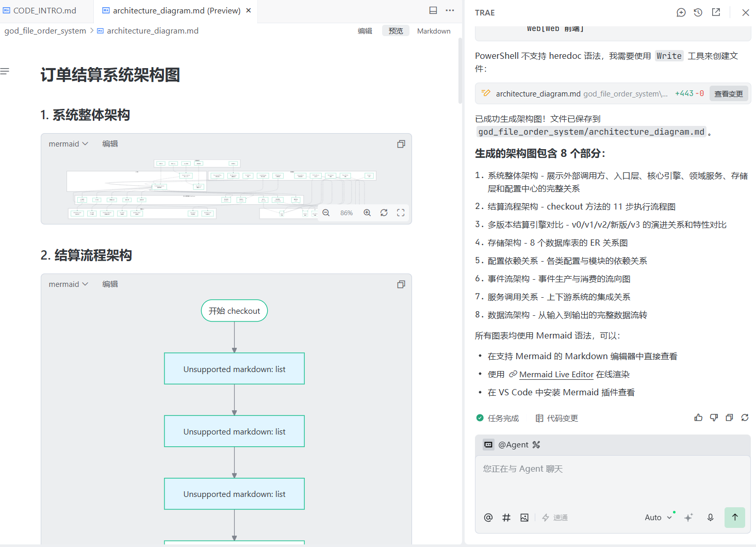
Task: Add context with @ icon
Action: (x=488, y=518)
